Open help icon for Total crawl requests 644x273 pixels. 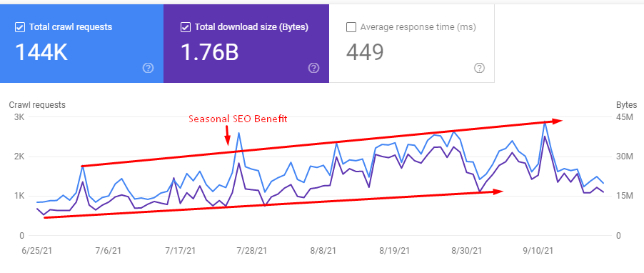tap(149, 69)
